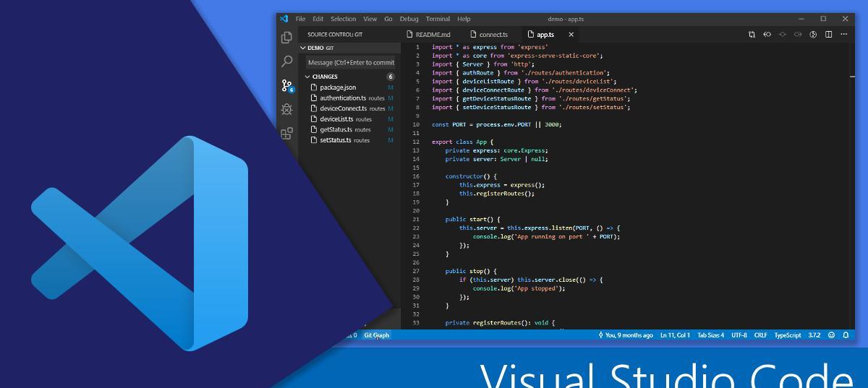Click the 'SOURCE CONTROL: GIT' panel title

click(x=335, y=35)
